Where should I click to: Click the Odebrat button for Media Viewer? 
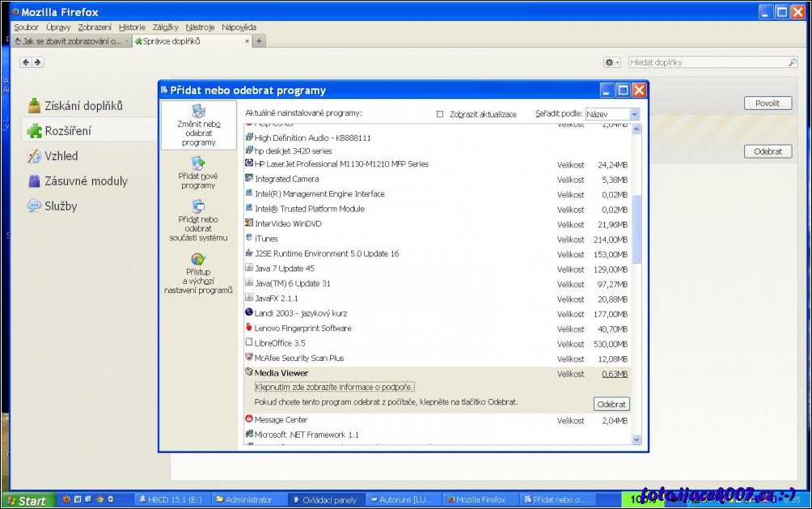coord(611,404)
